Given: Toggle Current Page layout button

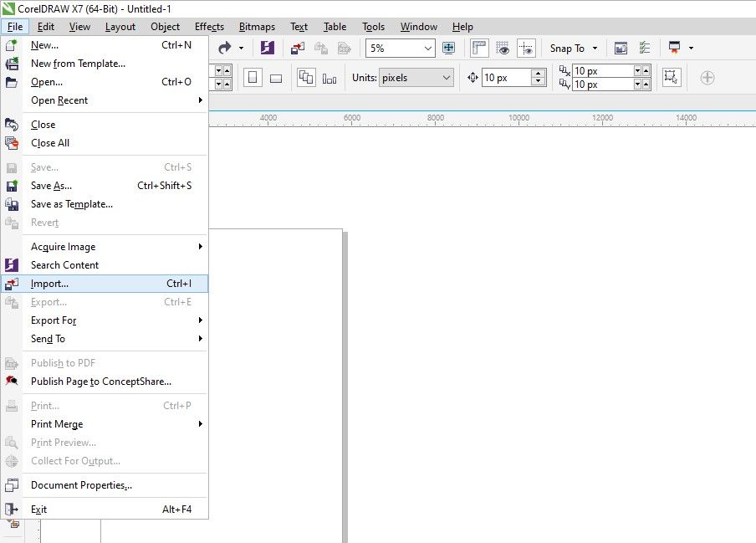Looking at the screenshot, I should [329, 79].
